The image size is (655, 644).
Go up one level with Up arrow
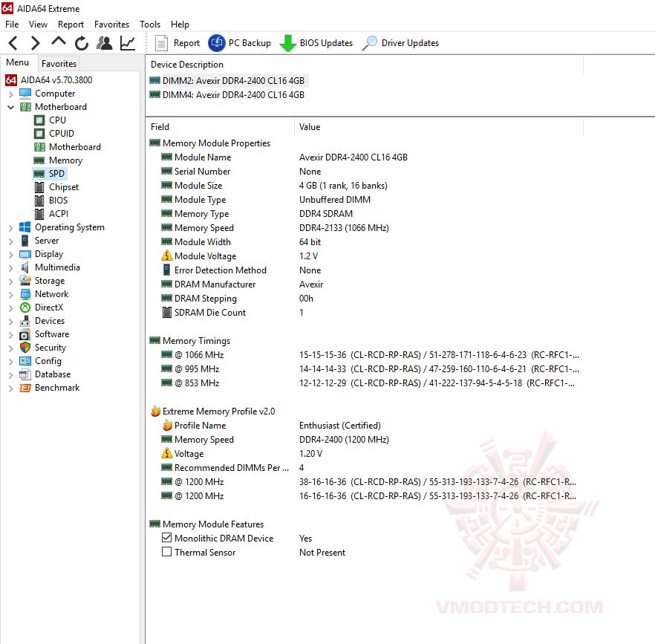coord(59,42)
